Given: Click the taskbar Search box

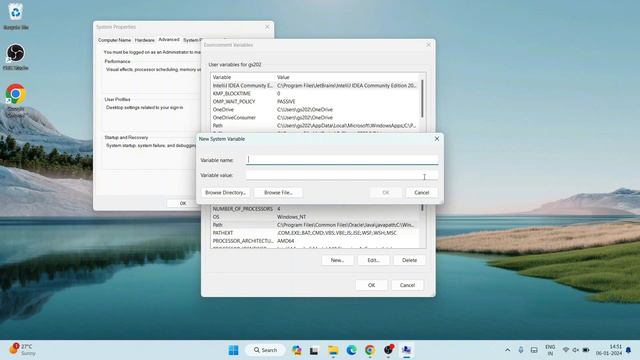Looking at the screenshot, I should pos(265,350).
